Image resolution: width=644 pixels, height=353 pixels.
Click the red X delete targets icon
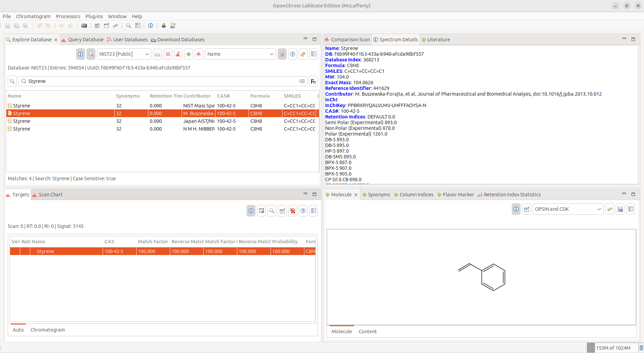(x=293, y=211)
